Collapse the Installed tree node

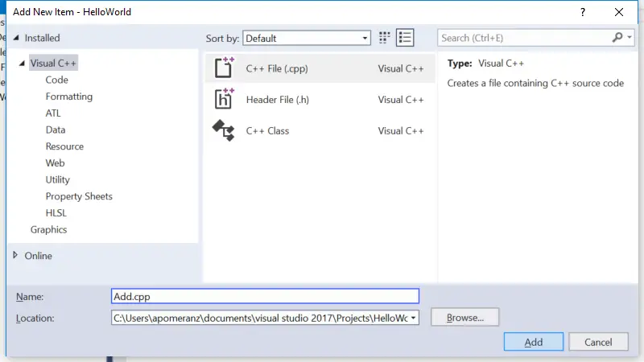click(16, 38)
